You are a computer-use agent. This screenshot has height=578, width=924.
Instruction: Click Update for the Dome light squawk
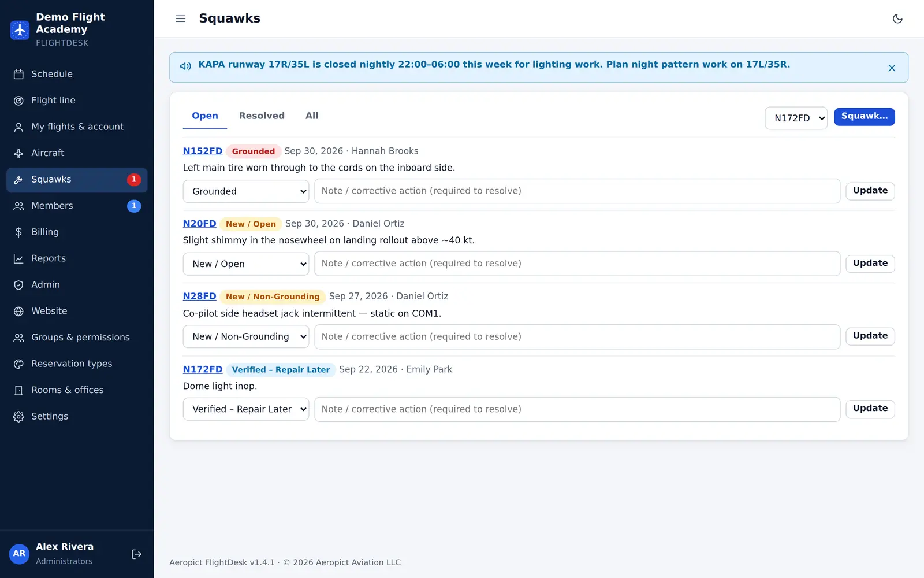870,409
